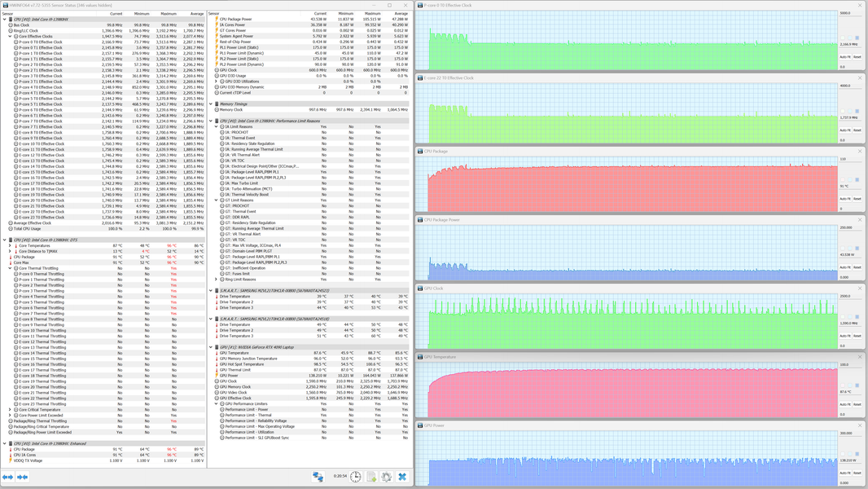Click the blue color swatch in E-core 22 graph
Screen dimensions: 868x489
857,111
